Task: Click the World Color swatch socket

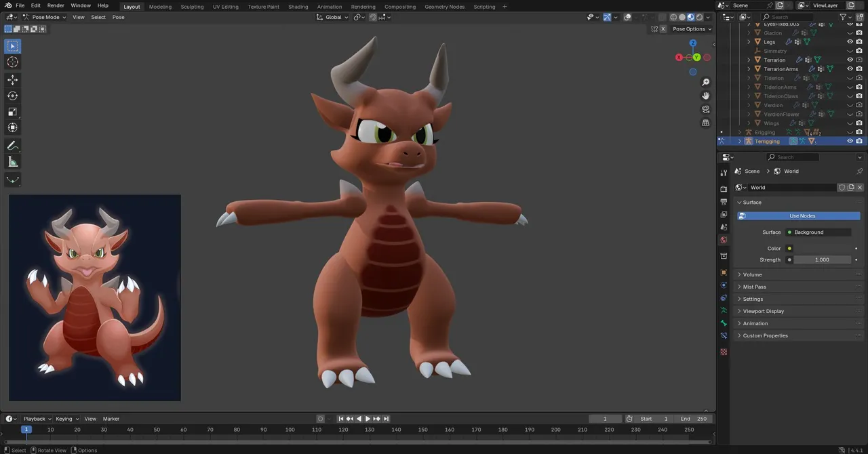Action: click(789, 249)
